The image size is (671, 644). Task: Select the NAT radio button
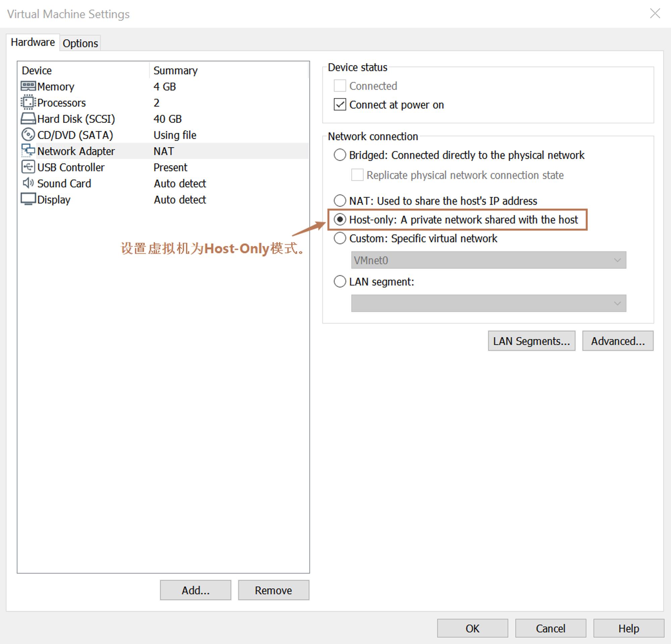click(x=340, y=200)
